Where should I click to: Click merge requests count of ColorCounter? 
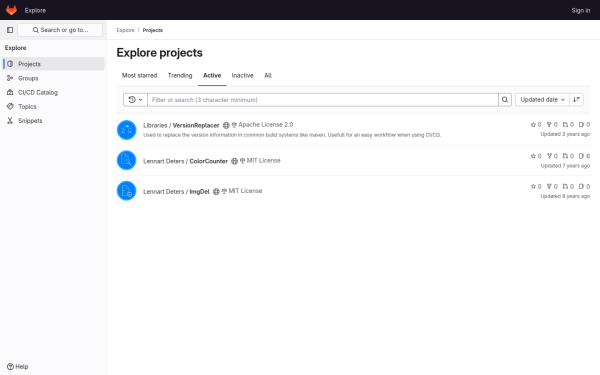click(x=568, y=156)
